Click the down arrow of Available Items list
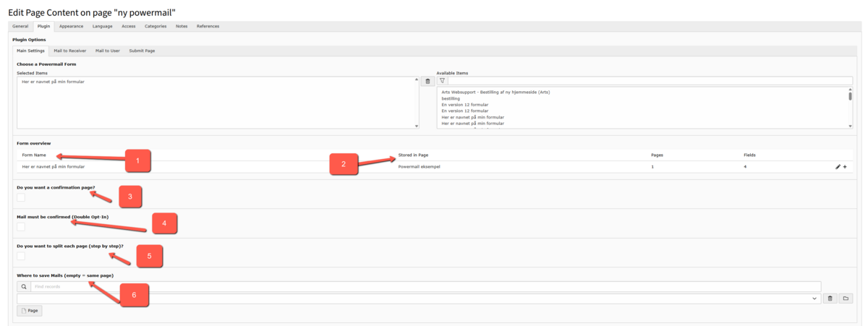The width and height of the screenshot is (868, 326). tap(850, 126)
